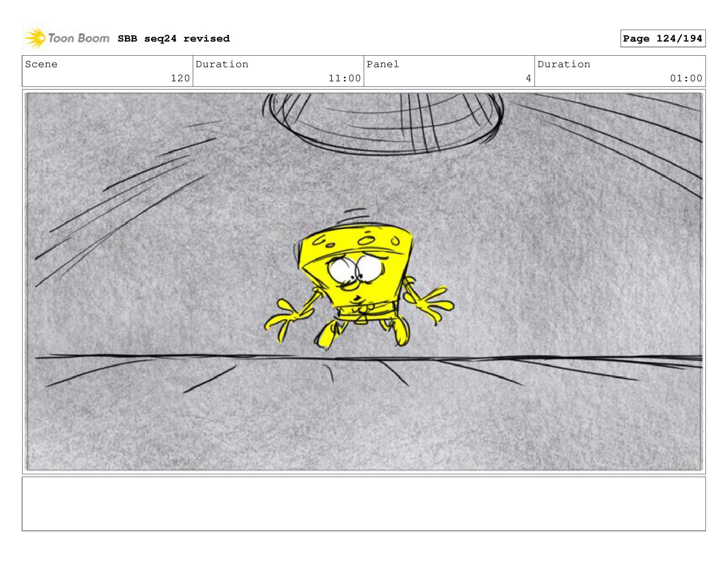Image resolution: width=728 pixels, height=564 pixels.
Task: Select the 'Scene' header label
Action: pos(41,64)
